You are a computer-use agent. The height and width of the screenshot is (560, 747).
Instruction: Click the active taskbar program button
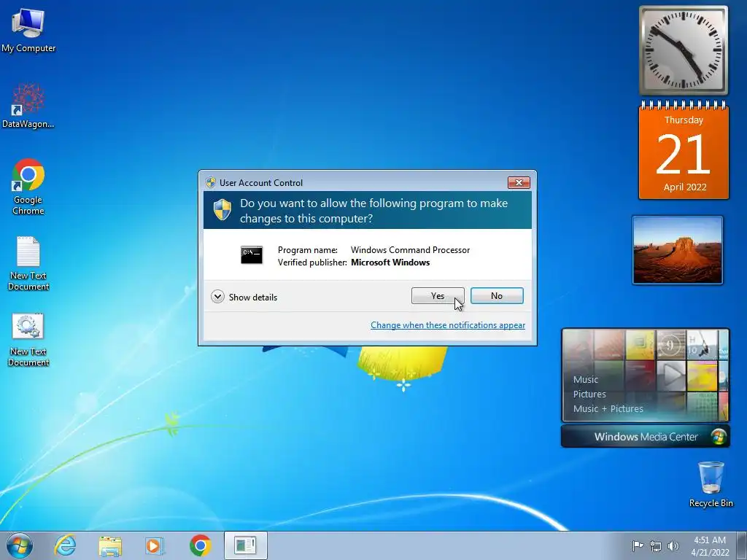point(246,545)
